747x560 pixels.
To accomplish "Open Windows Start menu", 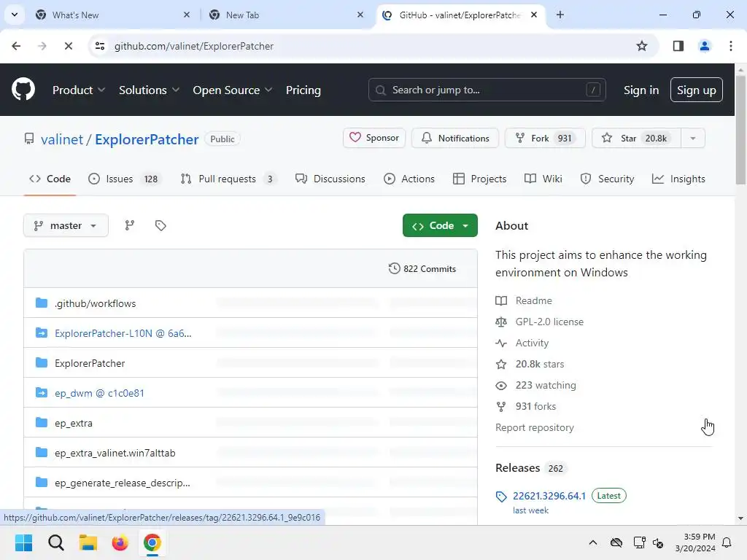I will tap(24, 542).
